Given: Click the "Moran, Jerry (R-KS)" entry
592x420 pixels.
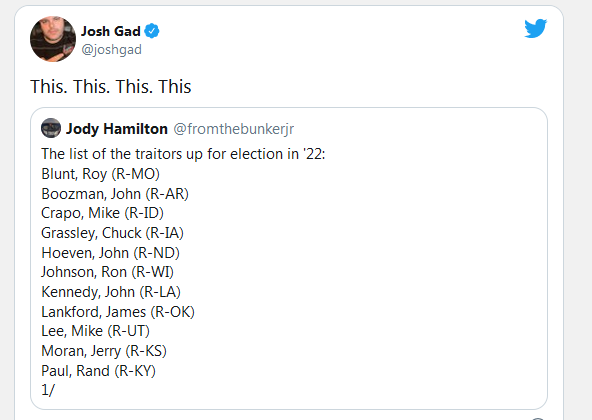Looking at the screenshot, I should coord(104,351).
